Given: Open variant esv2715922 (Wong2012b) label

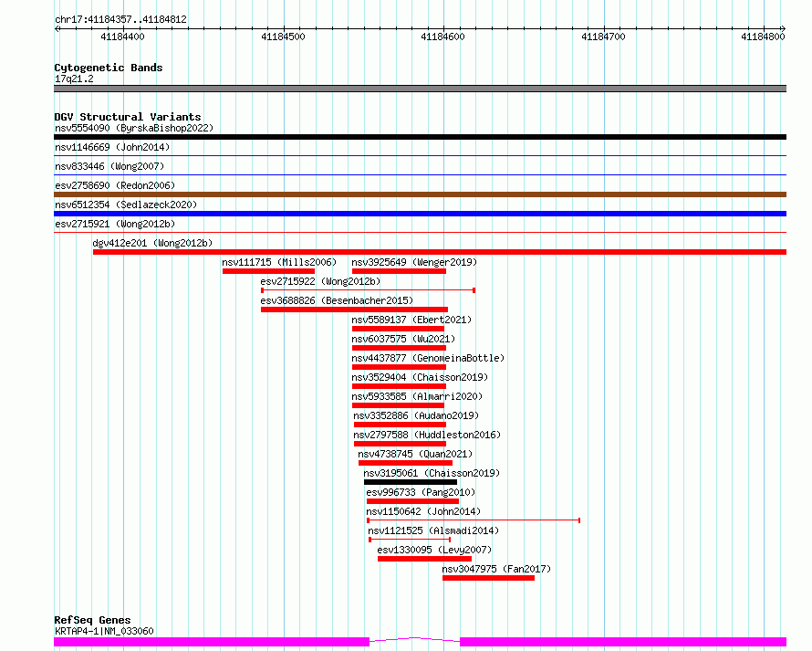Looking at the screenshot, I should 320,281.
